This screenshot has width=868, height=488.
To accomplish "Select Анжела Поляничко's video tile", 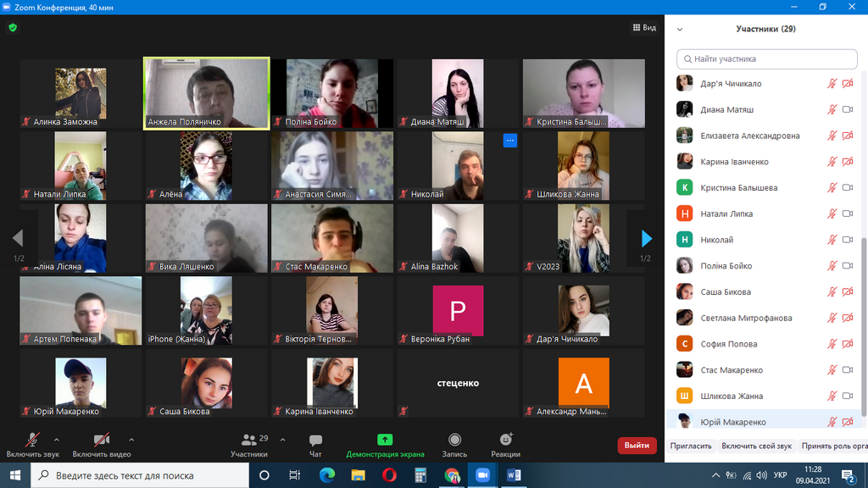I will (x=207, y=93).
